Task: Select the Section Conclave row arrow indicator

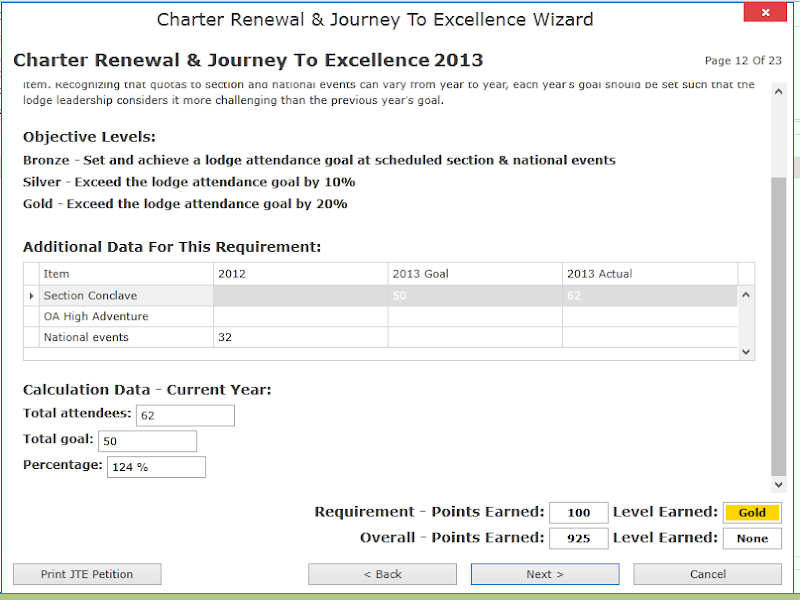Action: pyautogui.click(x=31, y=295)
